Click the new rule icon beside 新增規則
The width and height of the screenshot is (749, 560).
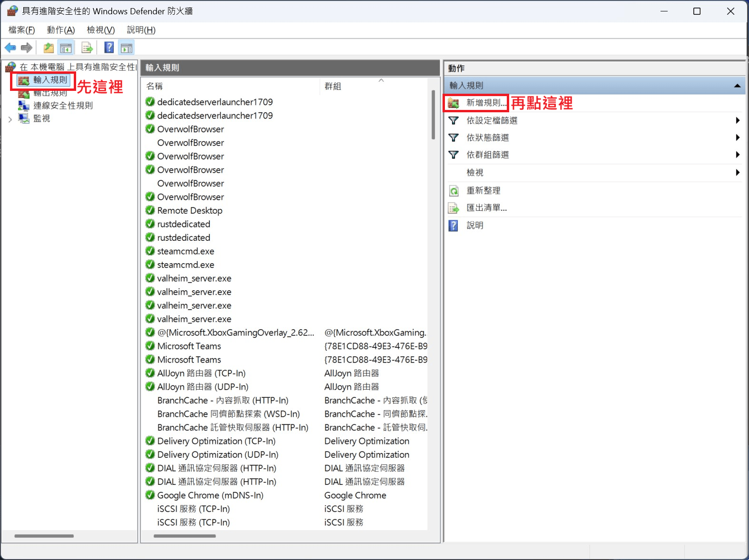(453, 103)
